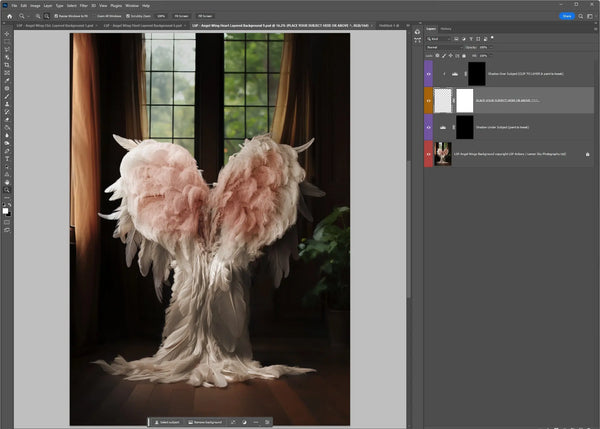Click the Select subject button

pos(166,422)
